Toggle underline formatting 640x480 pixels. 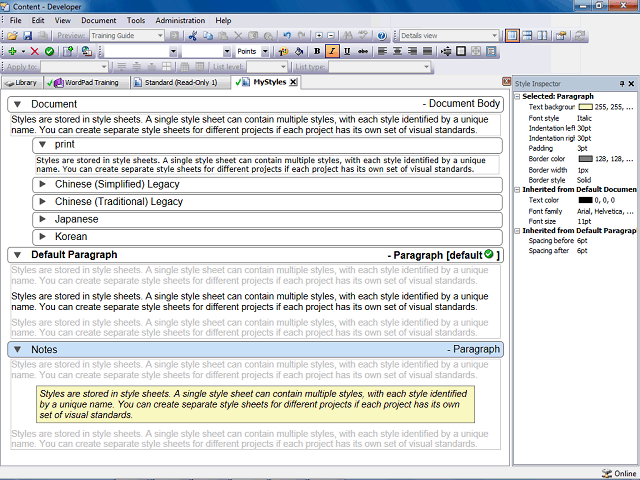coord(347,51)
